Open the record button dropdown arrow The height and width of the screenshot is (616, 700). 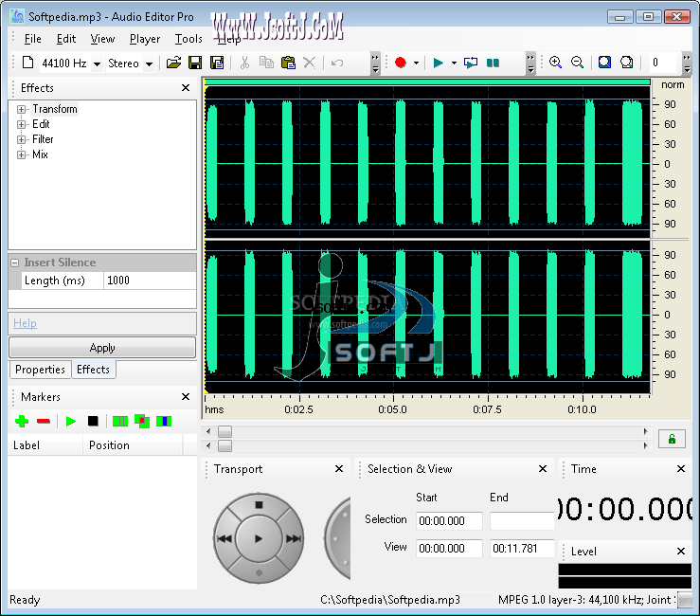point(416,63)
